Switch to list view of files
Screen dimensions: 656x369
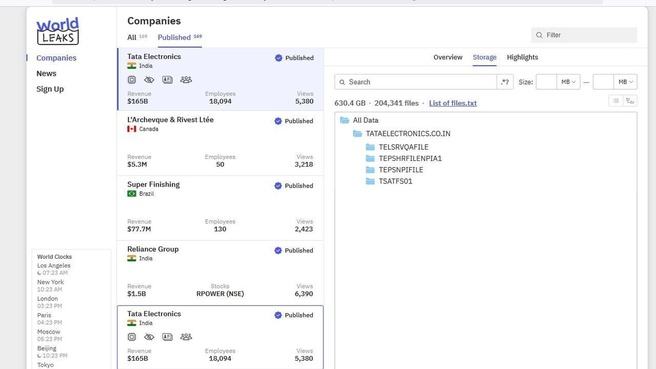coord(616,101)
